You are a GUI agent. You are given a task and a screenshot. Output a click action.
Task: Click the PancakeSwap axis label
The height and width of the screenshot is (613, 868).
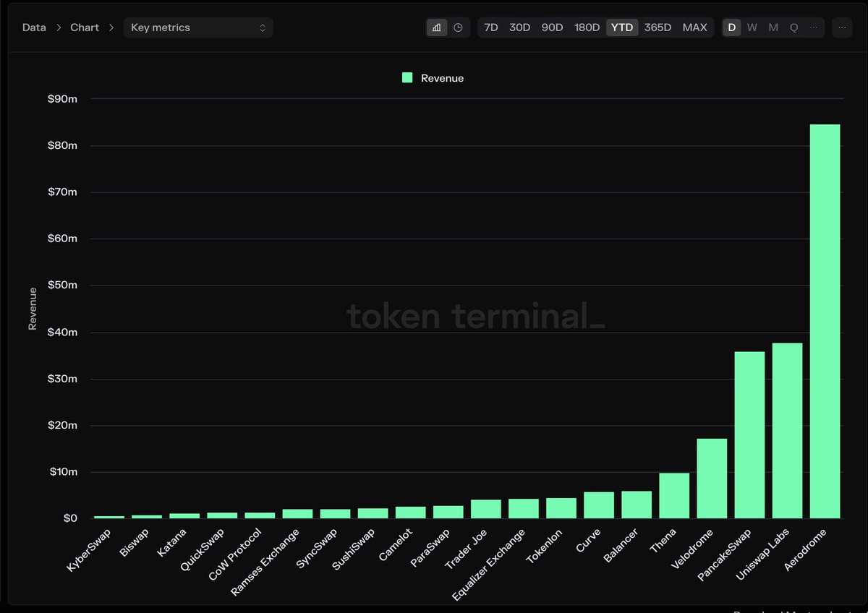(x=726, y=554)
